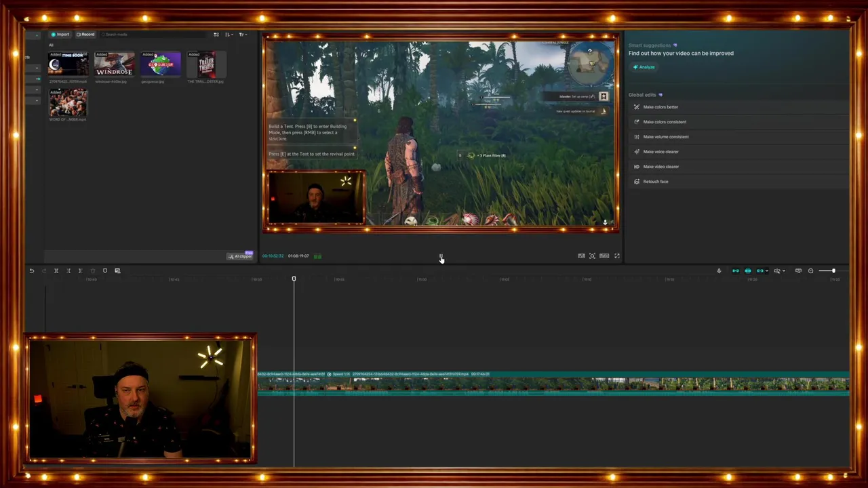Open the media filter options icon

click(x=216, y=35)
